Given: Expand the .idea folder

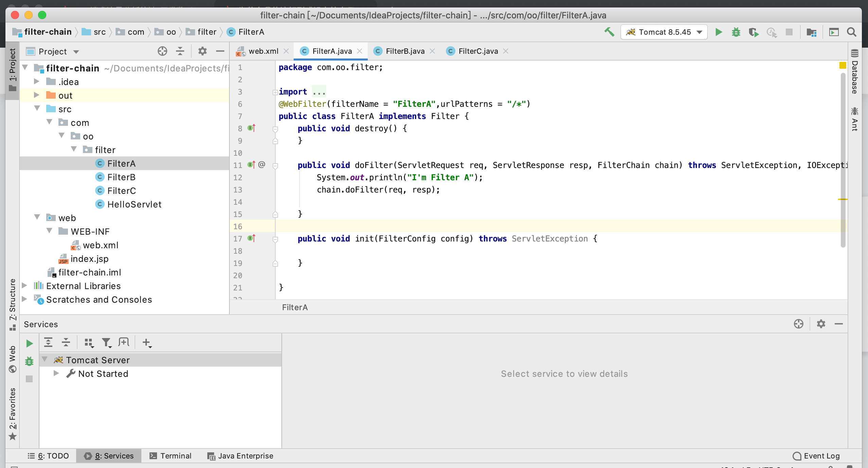Looking at the screenshot, I should coord(37,82).
